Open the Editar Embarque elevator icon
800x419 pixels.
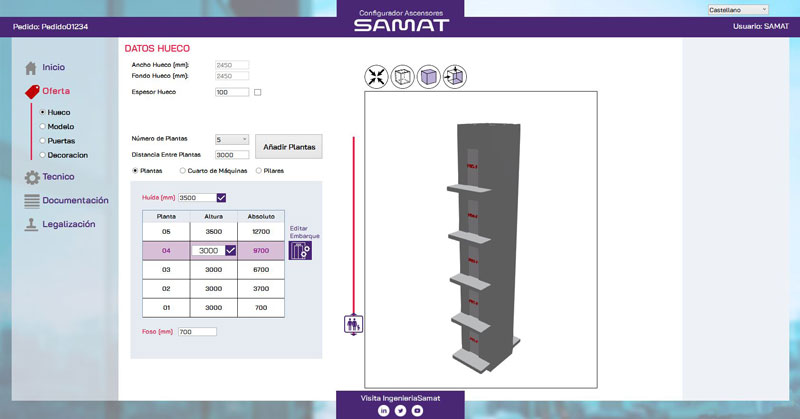coord(301,251)
